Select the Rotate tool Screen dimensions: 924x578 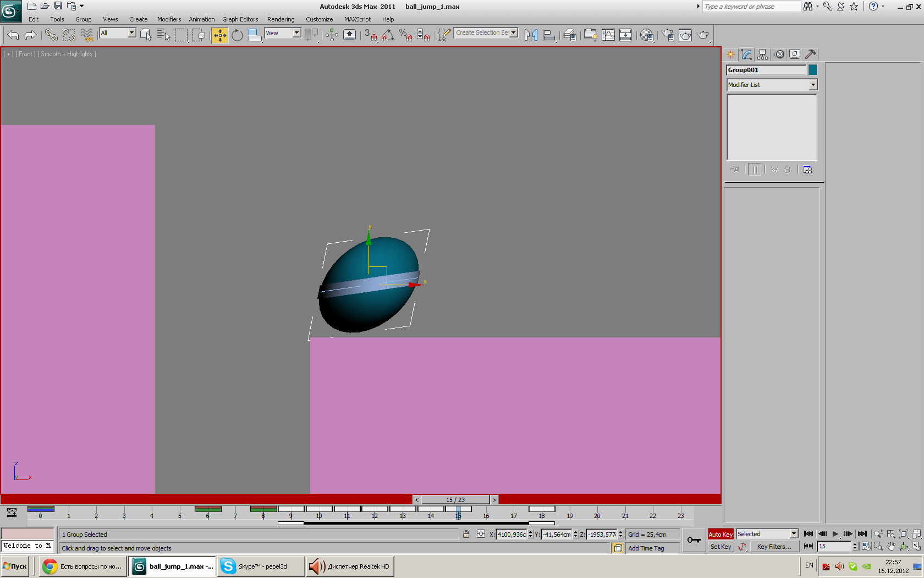tap(237, 35)
